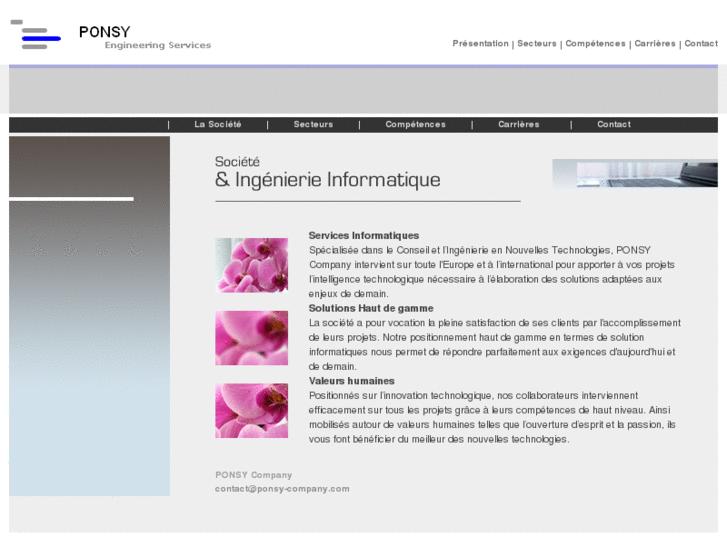This screenshot has width=727, height=545.
Task: Select La Société in the dark menu bar
Action: tap(218, 124)
